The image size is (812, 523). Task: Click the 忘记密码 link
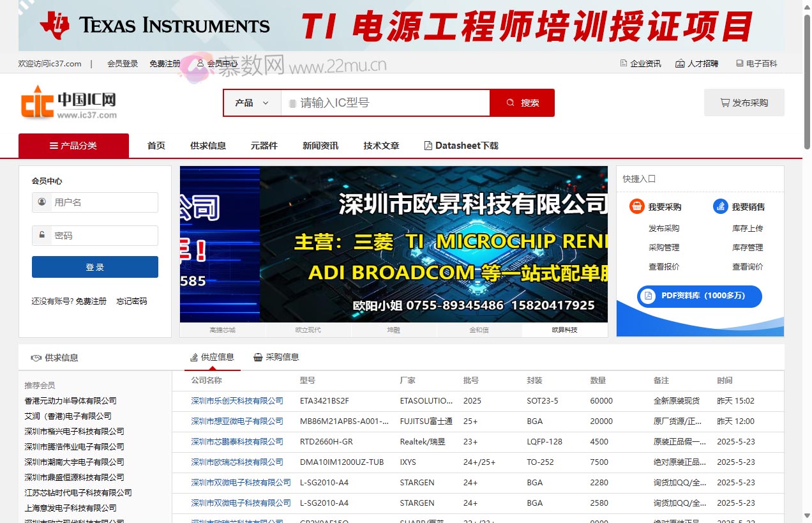tap(132, 301)
